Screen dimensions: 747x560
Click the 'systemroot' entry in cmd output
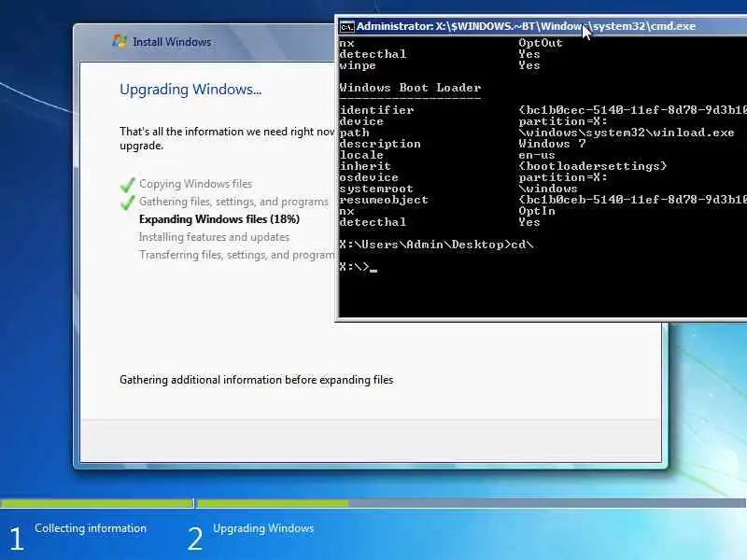click(376, 189)
